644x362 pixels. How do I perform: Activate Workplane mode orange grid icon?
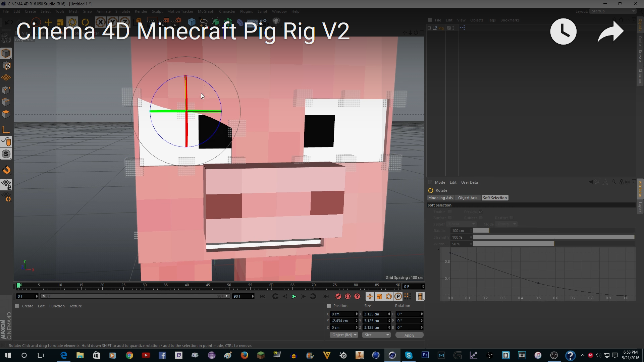(6, 77)
